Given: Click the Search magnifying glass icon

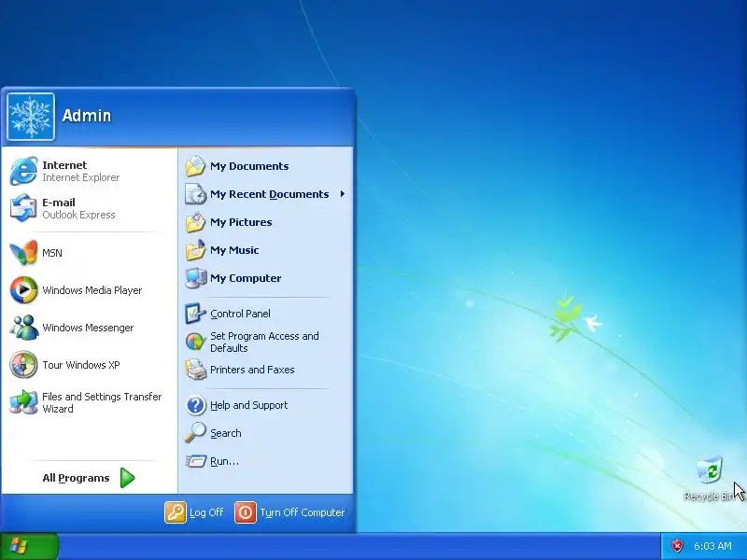Looking at the screenshot, I should coord(195,433).
